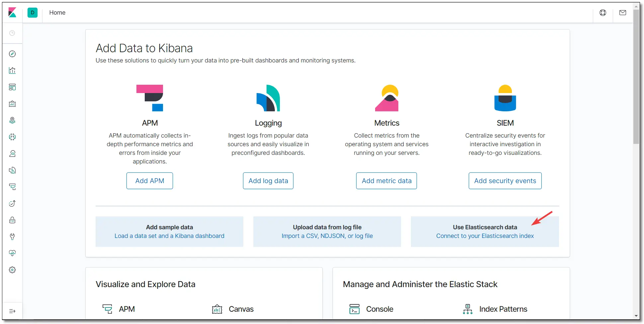Open the Management gear icon in the sidebar
Viewport: 644px width, 324px height.
tap(12, 270)
